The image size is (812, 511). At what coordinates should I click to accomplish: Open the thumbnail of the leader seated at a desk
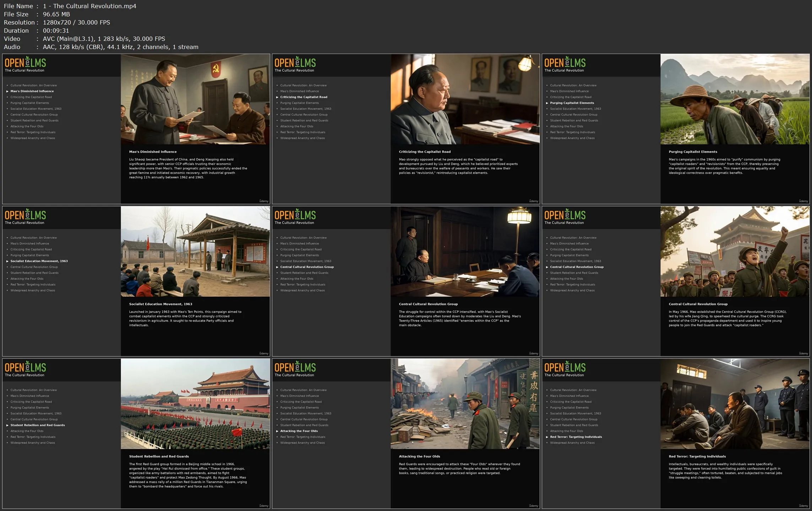point(465,99)
